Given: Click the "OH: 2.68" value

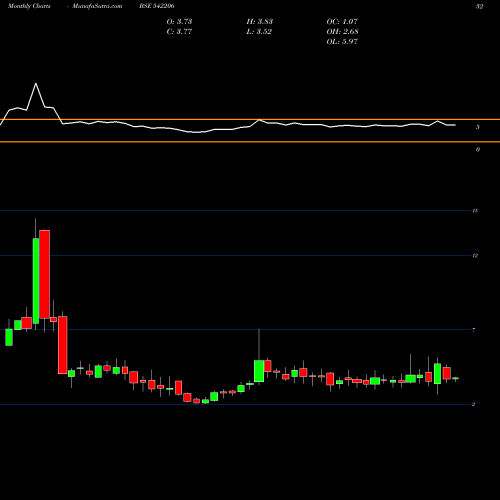Looking at the screenshot, I should point(342,31).
